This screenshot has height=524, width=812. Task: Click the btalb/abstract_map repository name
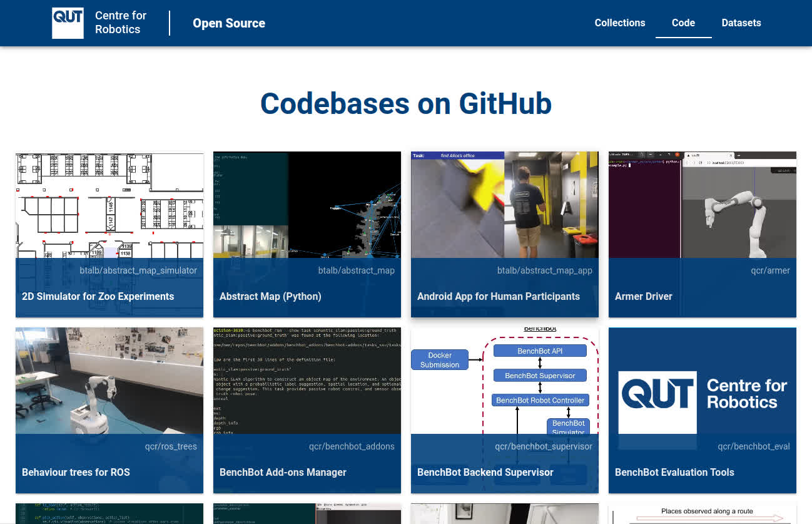click(357, 270)
